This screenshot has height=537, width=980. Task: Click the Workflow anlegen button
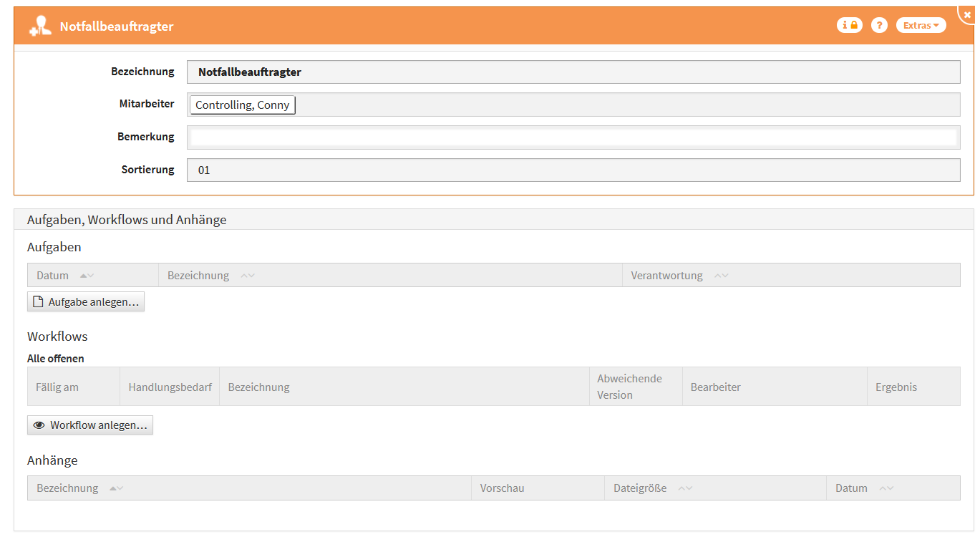(x=90, y=425)
